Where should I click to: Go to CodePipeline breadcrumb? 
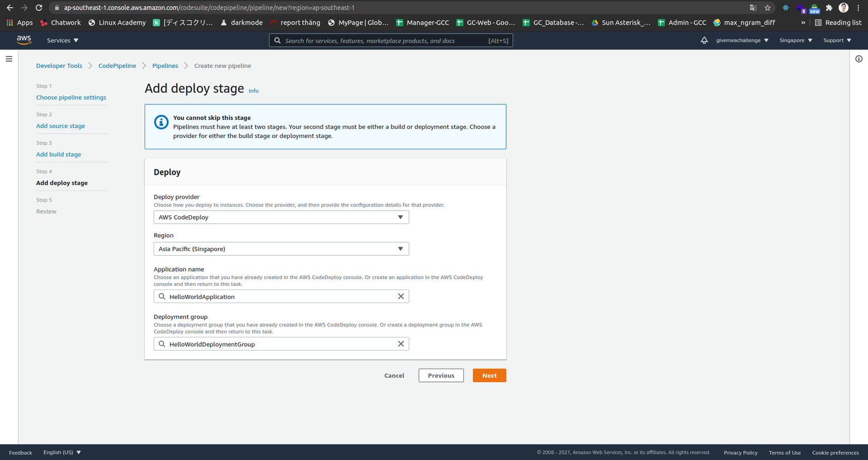pyautogui.click(x=117, y=66)
